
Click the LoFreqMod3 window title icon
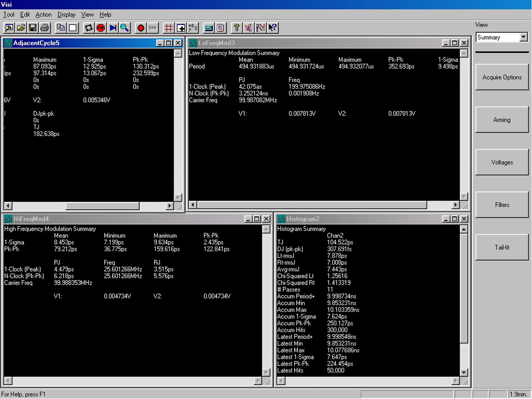pos(193,43)
